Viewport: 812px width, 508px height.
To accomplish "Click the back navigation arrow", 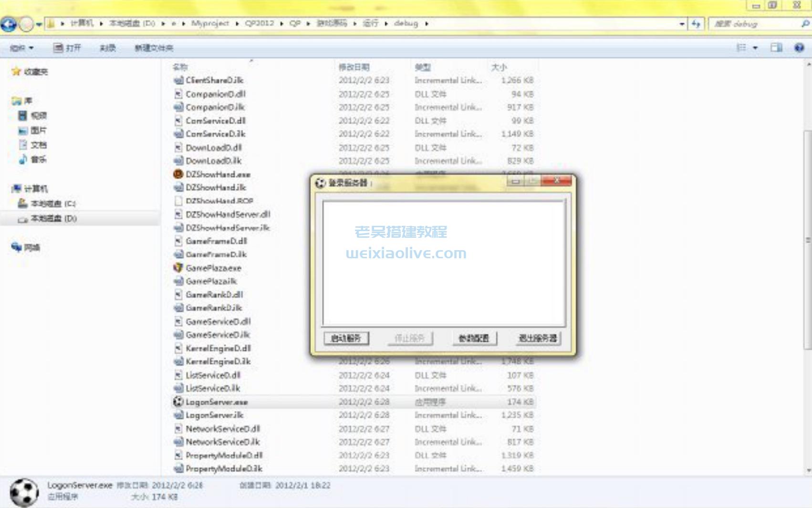I will tap(8, 24).
